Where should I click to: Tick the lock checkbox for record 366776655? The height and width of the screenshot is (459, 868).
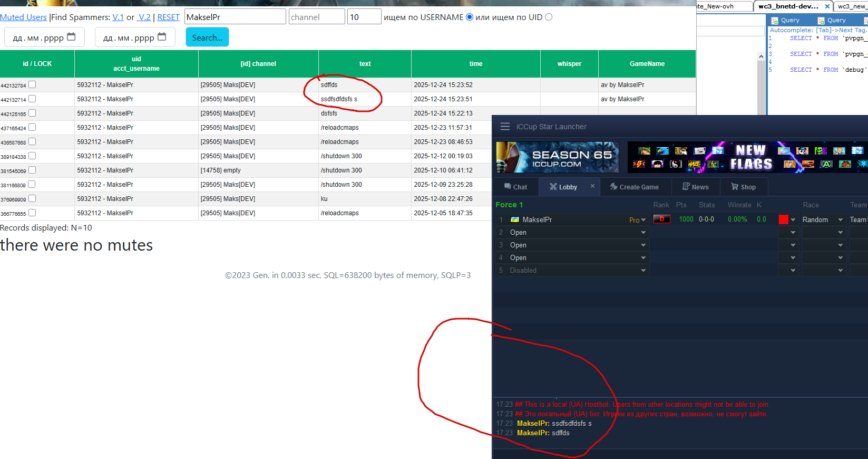[32, 213]
